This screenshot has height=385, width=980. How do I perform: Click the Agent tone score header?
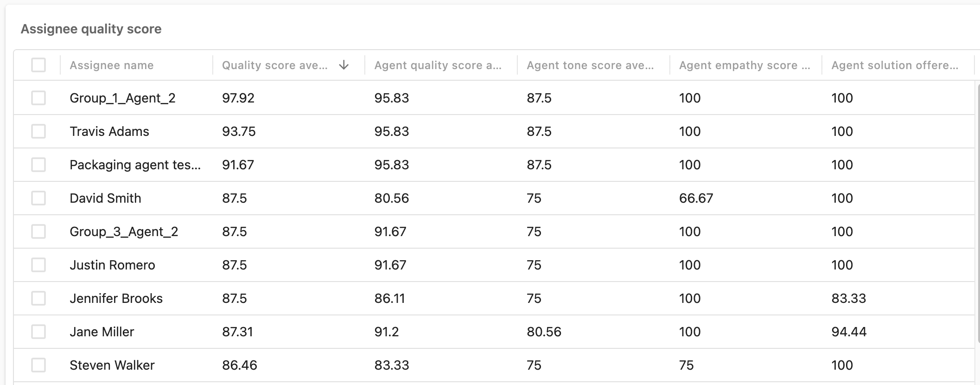click(590, 65)
